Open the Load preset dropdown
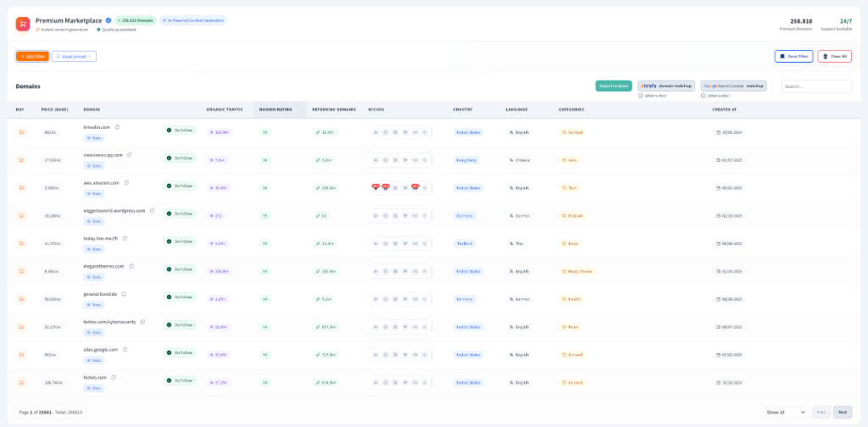868x427 pixels. [x=74, y=56]
